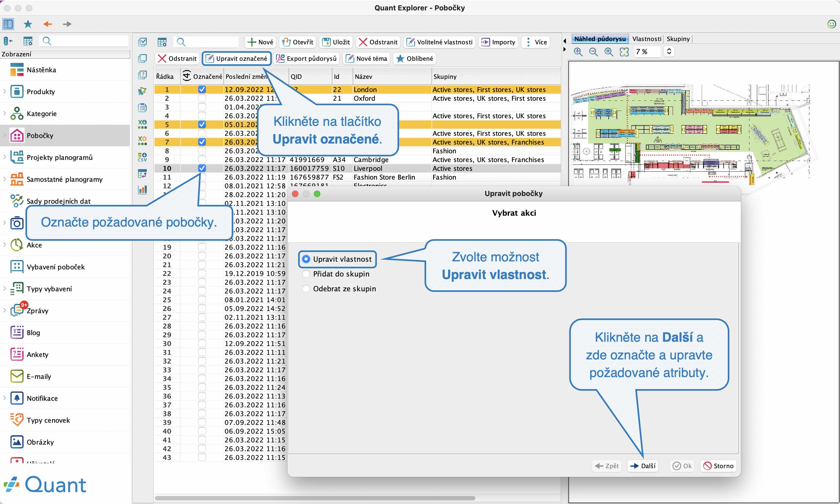This screenshot has height=504, width=840.
Task: Click the zoom percentage field showing 7 %
Action: click(x=647, y=52)
